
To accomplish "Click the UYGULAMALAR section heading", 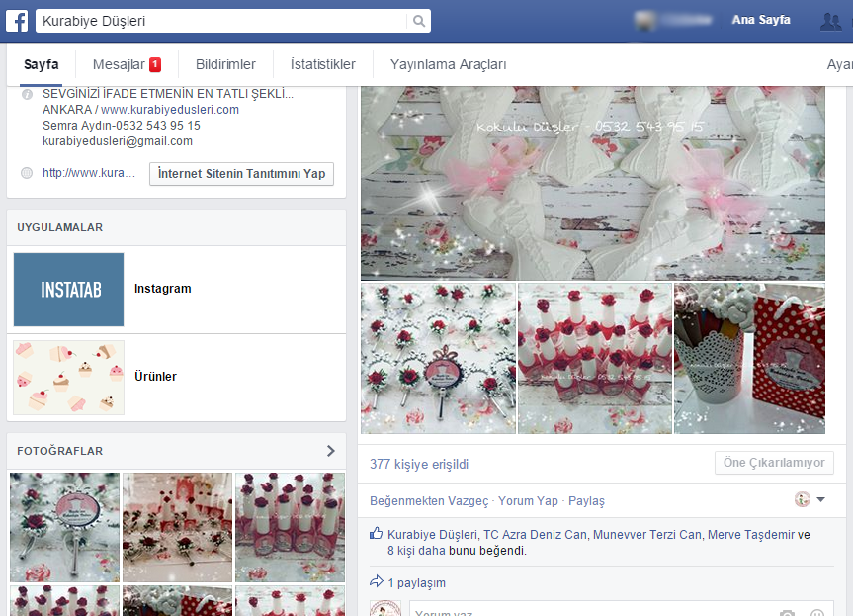I will pyautogui.click(x=60, y=228).
